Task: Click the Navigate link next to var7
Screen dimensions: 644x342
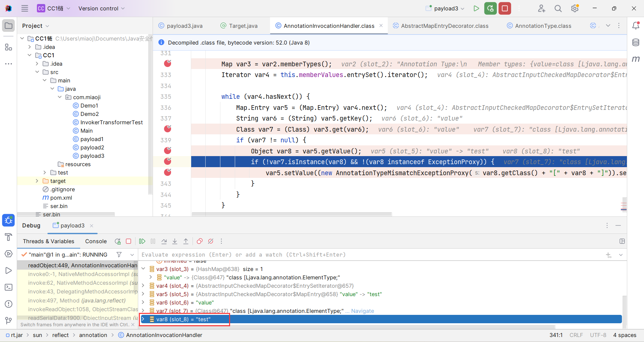Action: point(363,311)
